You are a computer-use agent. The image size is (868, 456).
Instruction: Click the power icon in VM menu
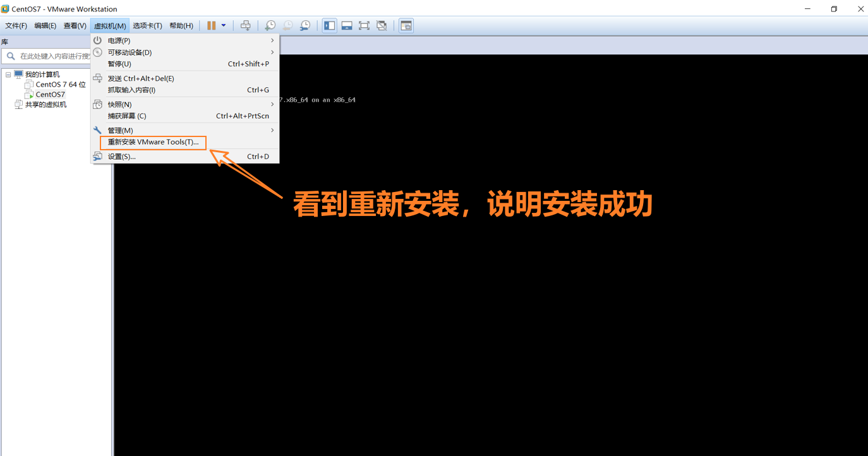coord(98,40)
